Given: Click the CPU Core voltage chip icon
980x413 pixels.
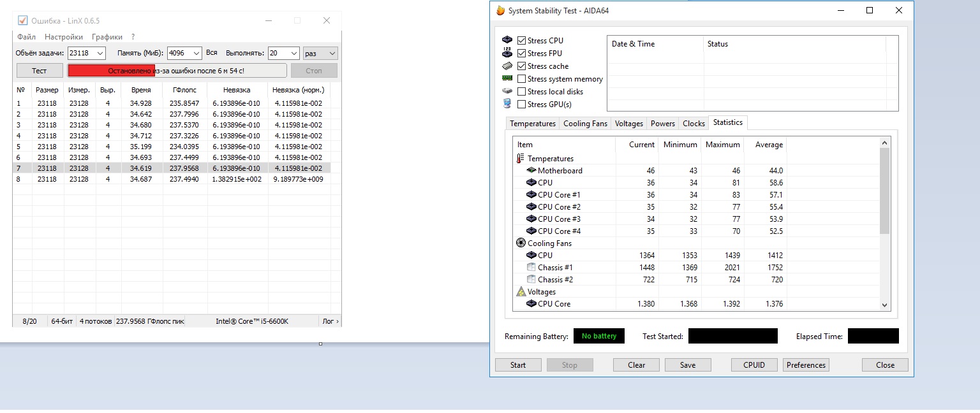Looking at the screenshot, I should (531, 303).
